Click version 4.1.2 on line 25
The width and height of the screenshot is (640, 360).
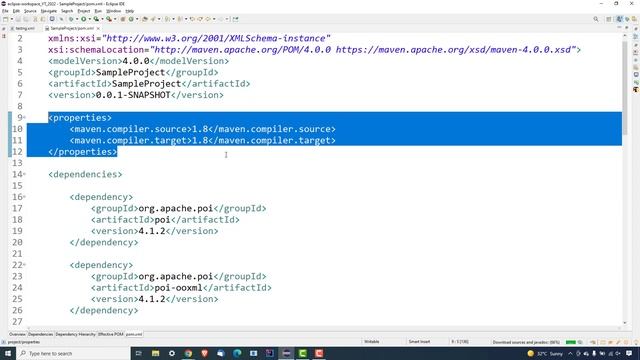point(152,299)
